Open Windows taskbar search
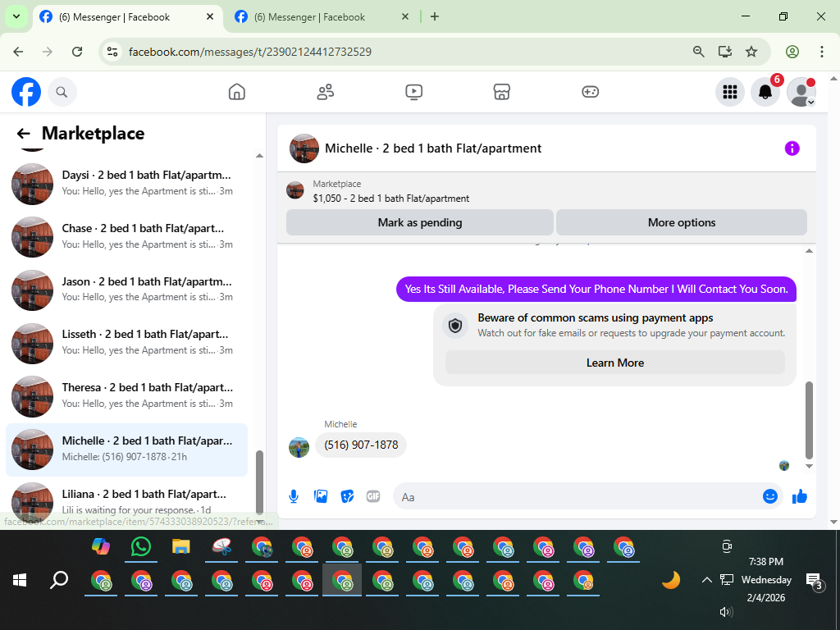Screen dimensions: 840x630 pos(59,580)
